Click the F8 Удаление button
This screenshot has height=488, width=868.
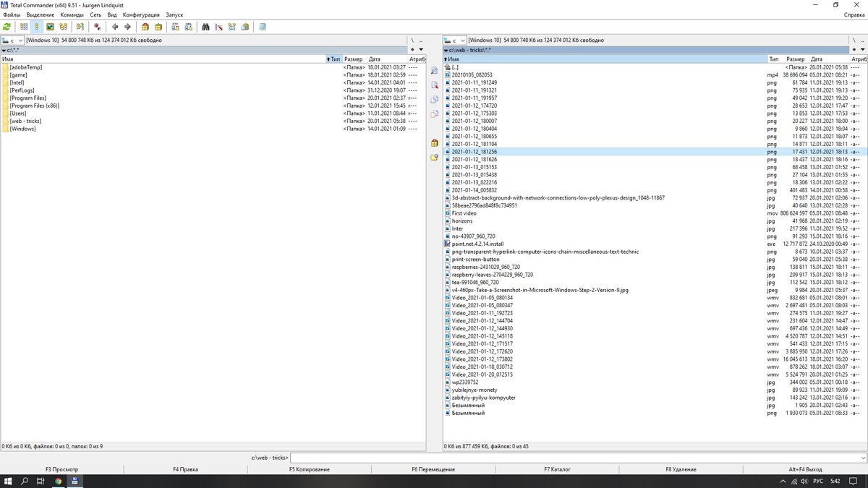click(x=681, y=469)
